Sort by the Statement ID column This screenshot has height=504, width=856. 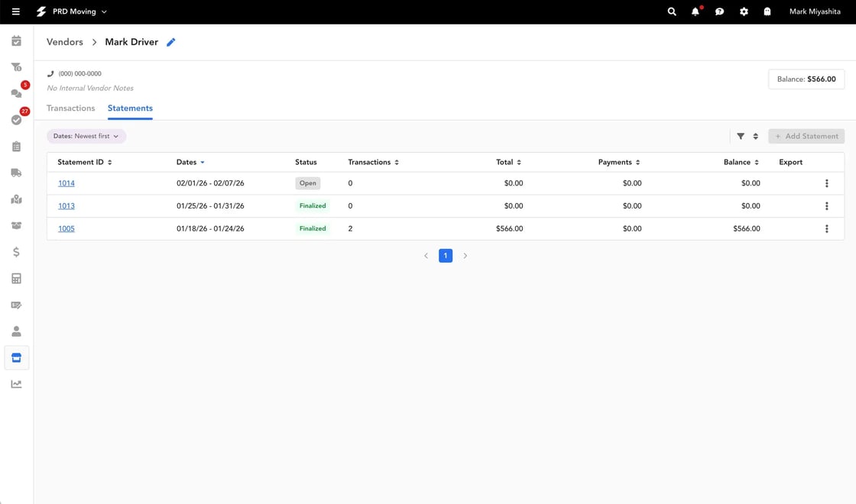[x=85, y=162]
